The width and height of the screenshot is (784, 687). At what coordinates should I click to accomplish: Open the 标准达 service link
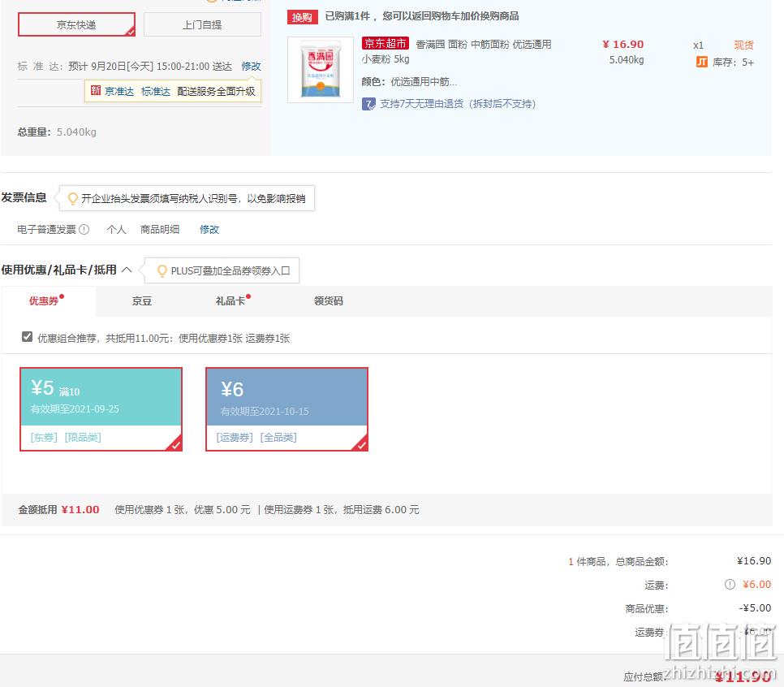[156, 92]
